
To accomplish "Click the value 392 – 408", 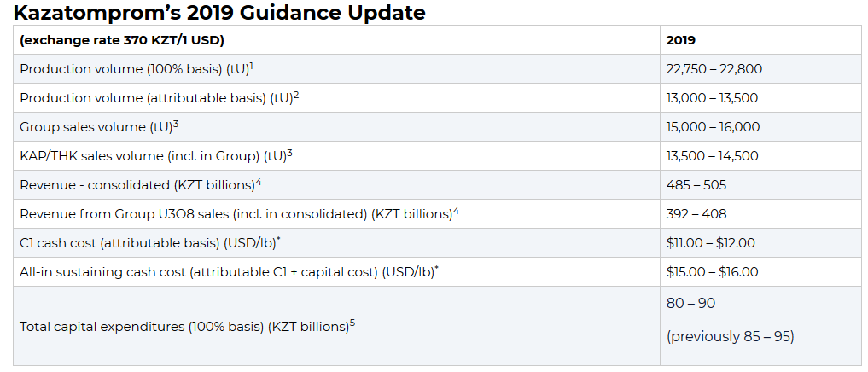I will click(x=696, y=214).
